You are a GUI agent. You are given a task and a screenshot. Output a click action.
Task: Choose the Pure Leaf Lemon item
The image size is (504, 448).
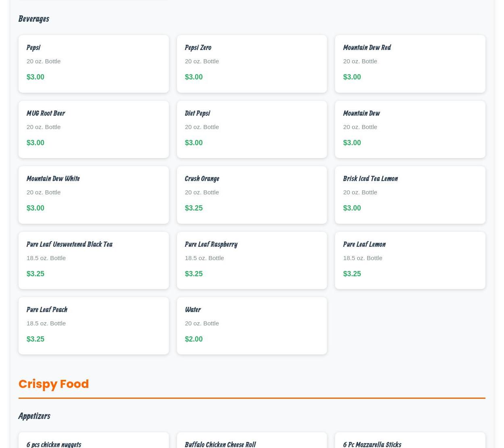click(x=410, y=260)
